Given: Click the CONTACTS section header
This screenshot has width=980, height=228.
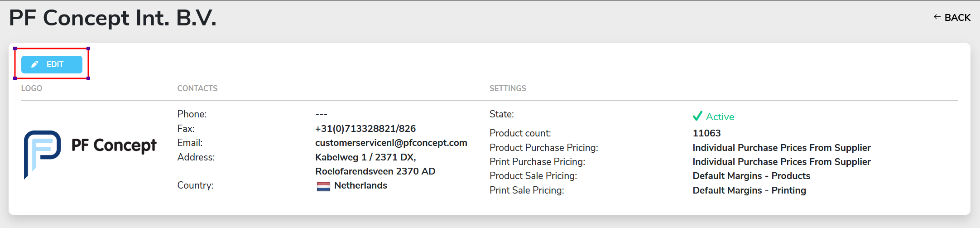Looking at the screenshot, I should (197, 88).
